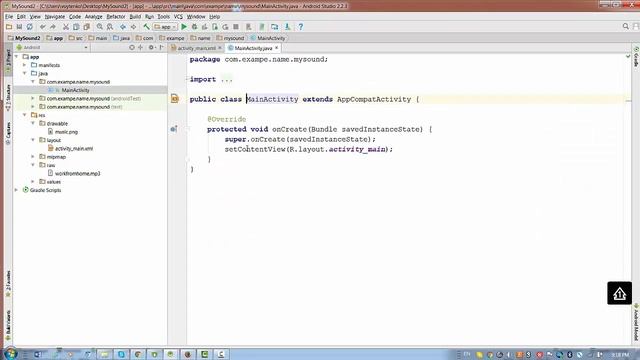The image size is (640, 360).
Task: Collapse all with the project panel icon
Action: [x=140, y=47]
